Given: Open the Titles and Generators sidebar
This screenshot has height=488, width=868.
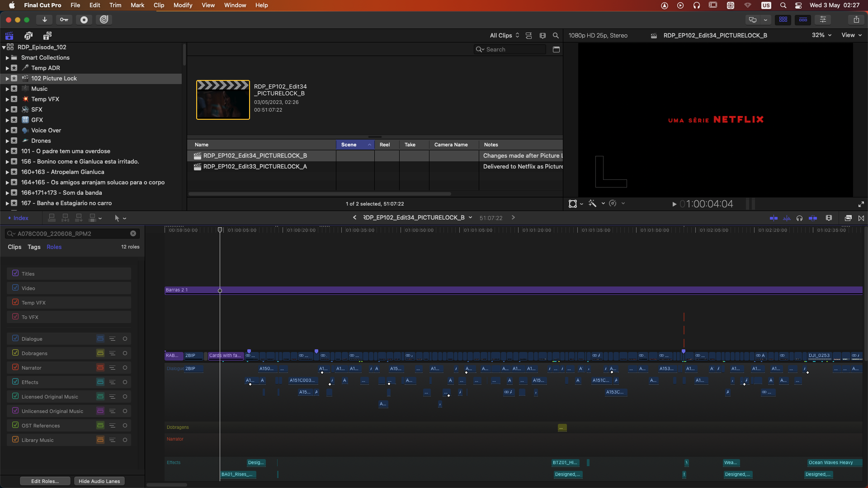Looking at the screenshot, I should coord(47,36).
